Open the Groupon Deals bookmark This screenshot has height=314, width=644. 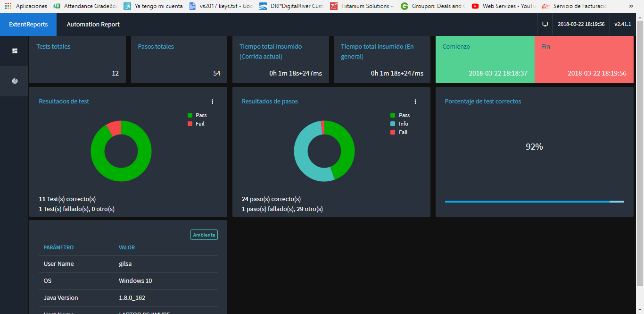tap(433, 6)
